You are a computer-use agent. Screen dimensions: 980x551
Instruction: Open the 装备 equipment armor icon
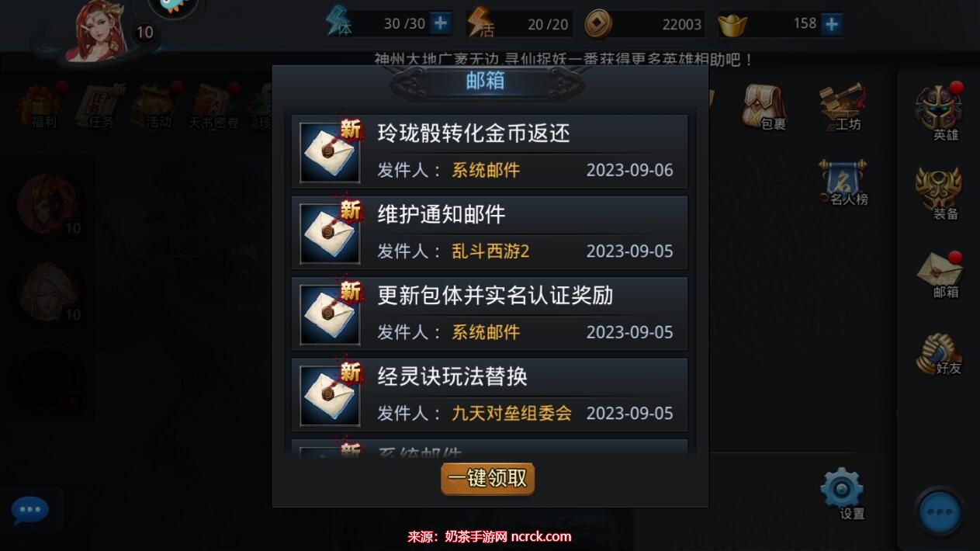click(940, 192)
